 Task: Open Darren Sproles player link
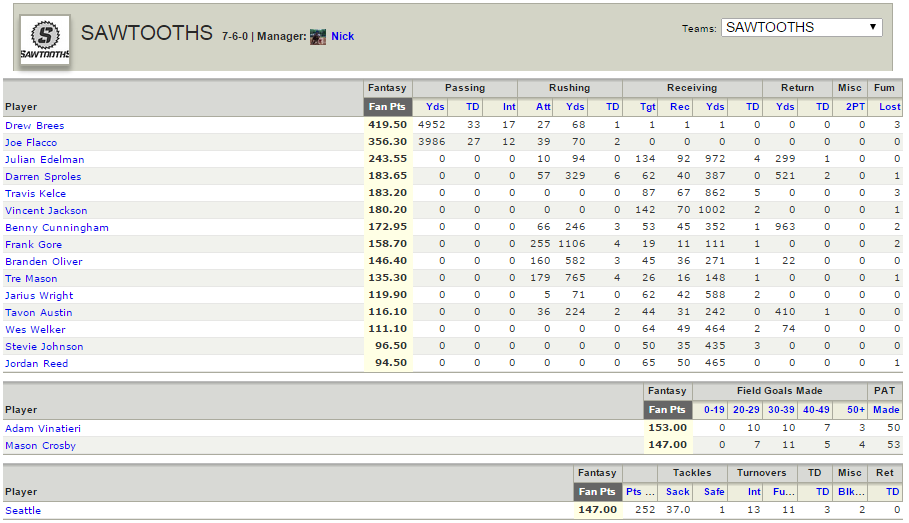pyautogui.click(x=43, y=176)
